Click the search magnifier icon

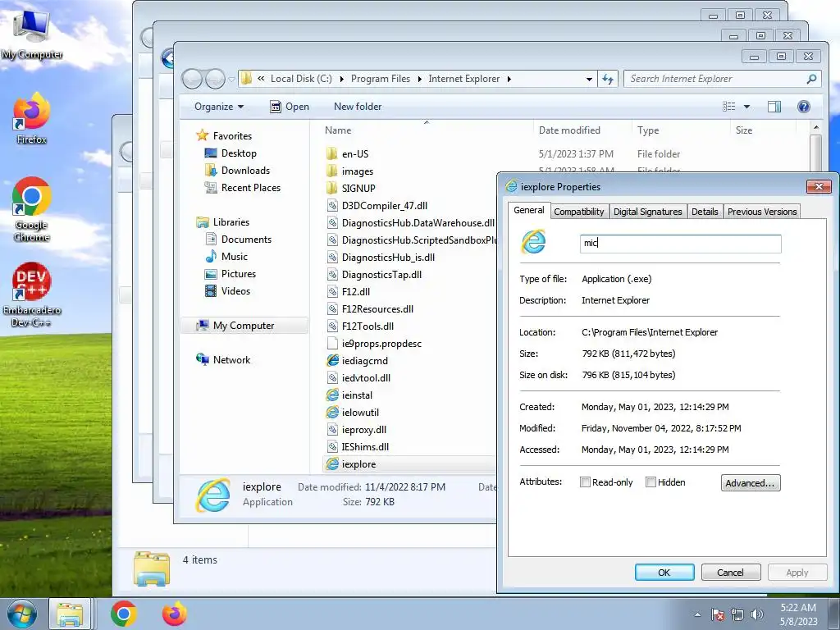pyautogui.click(x=811, y=79)
